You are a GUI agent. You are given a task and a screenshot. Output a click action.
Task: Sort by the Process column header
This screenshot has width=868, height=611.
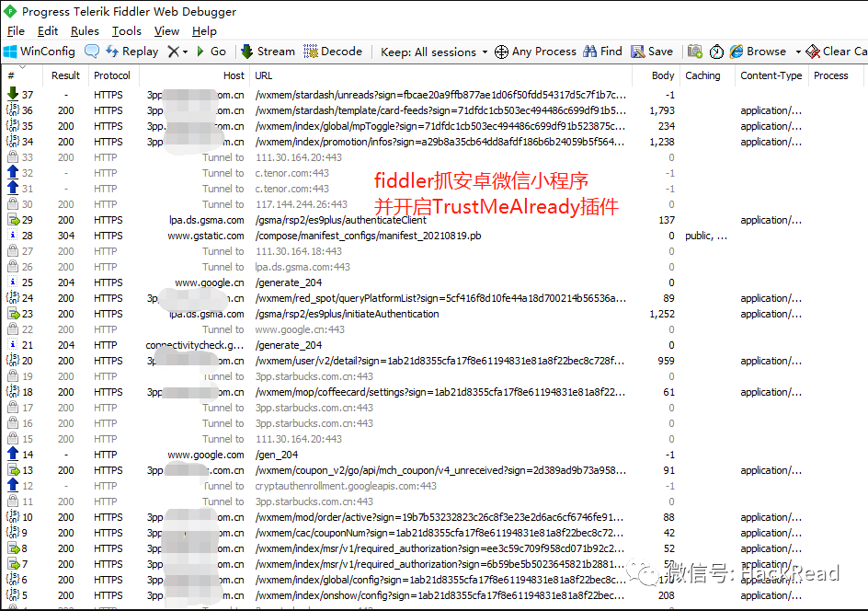click(835, 75)
